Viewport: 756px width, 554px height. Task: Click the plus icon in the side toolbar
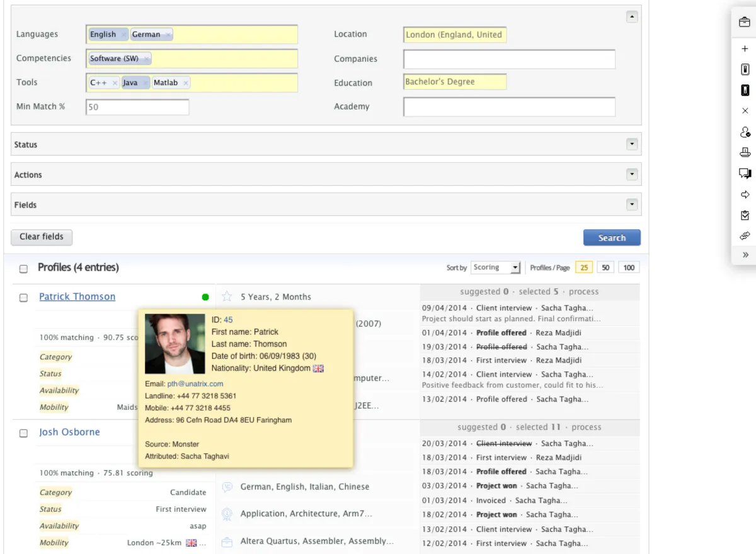(745, 48)
